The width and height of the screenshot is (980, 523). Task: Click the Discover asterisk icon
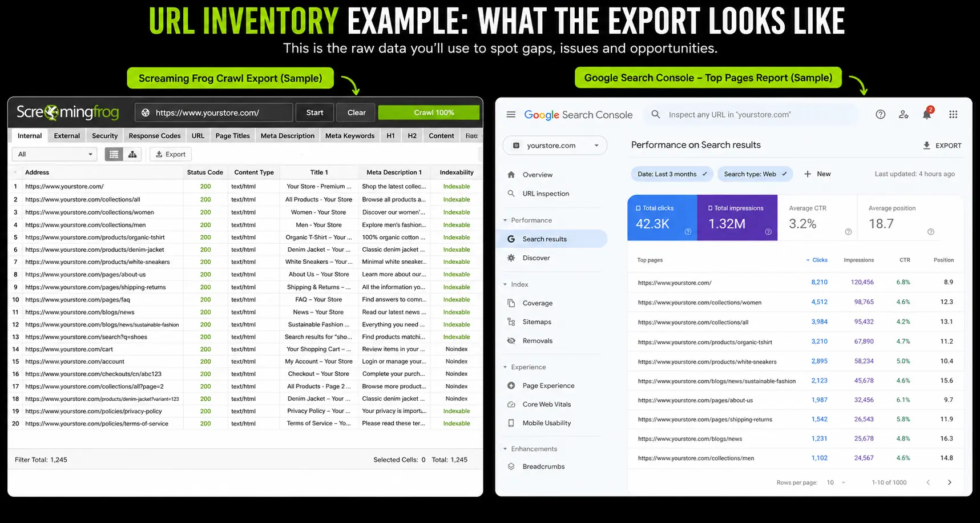[x=511, y=258]
